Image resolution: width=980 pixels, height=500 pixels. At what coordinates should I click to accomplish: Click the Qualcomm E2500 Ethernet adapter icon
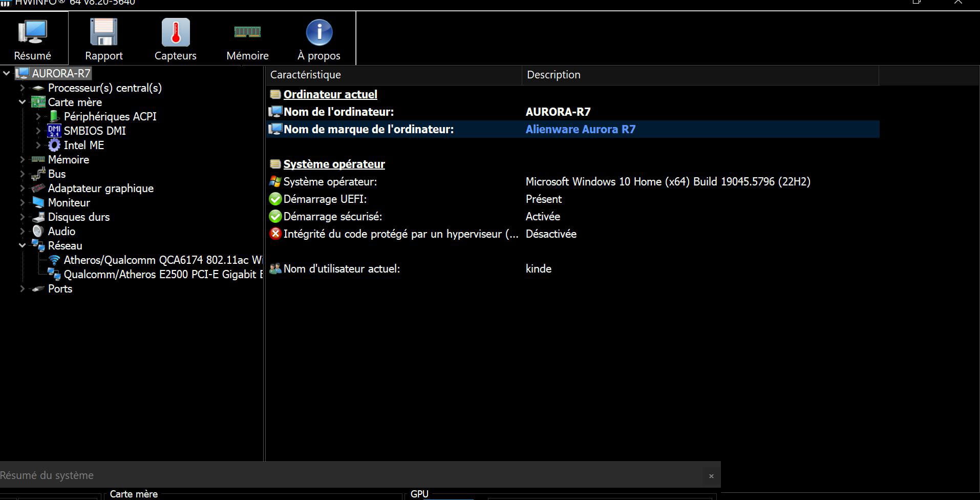click(x=54, y=274)
